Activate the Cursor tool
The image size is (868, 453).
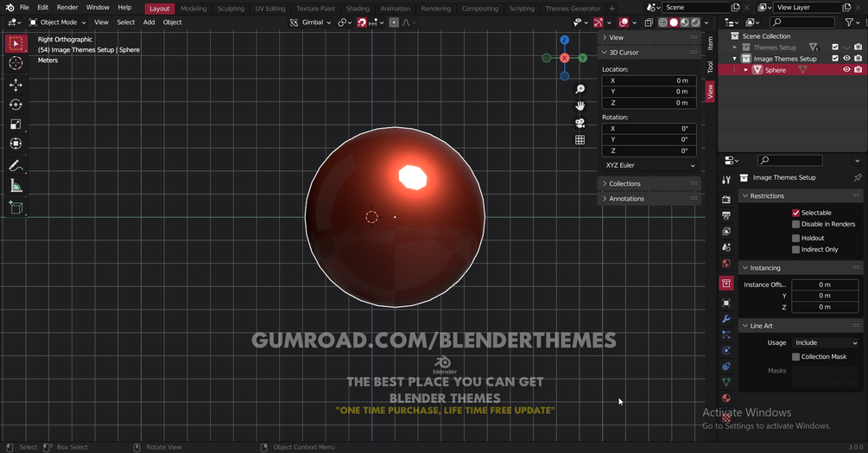[x=16, y=63]
